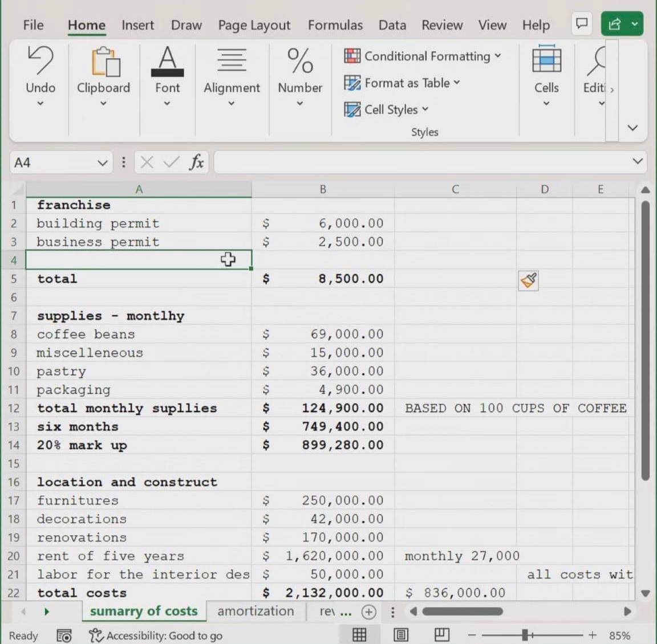Screen dimensions: 657x644
Task: Open the Page Layout tab
Action: point(254,25)
